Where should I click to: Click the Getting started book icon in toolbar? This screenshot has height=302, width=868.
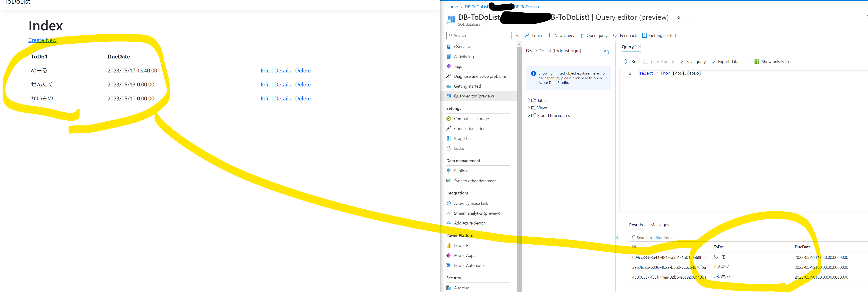[644, 35]
